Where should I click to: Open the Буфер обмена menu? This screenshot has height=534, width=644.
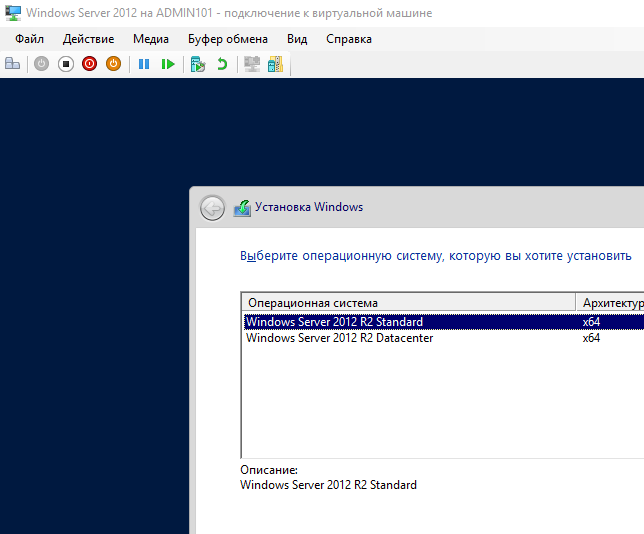click(228, 39)
